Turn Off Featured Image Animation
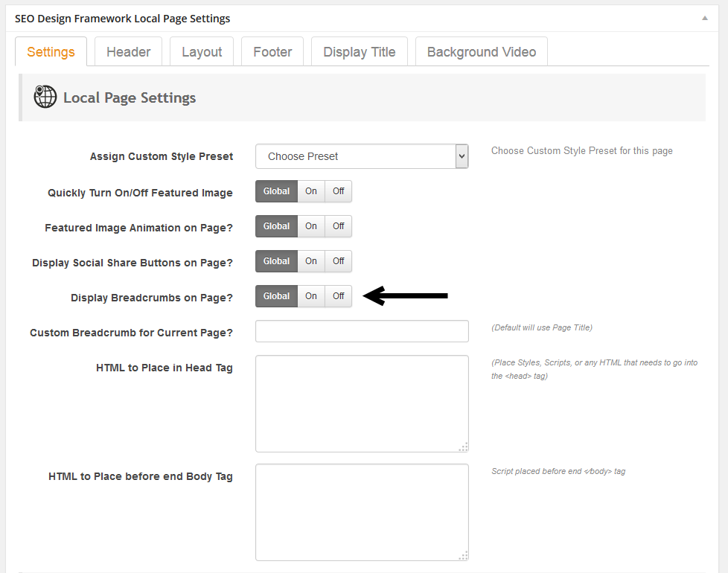This screenshot has width=728, height=573. tap(339, 226)
